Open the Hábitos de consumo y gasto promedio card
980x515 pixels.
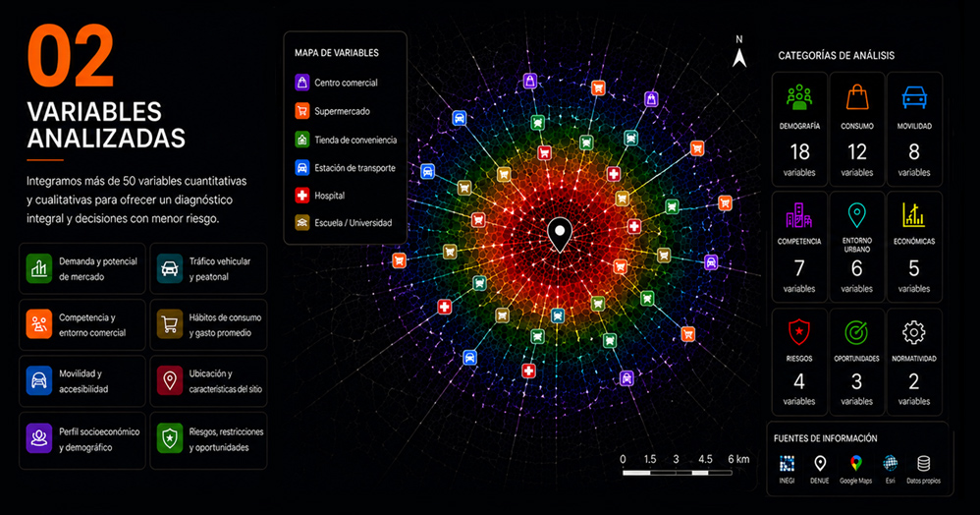209,324
